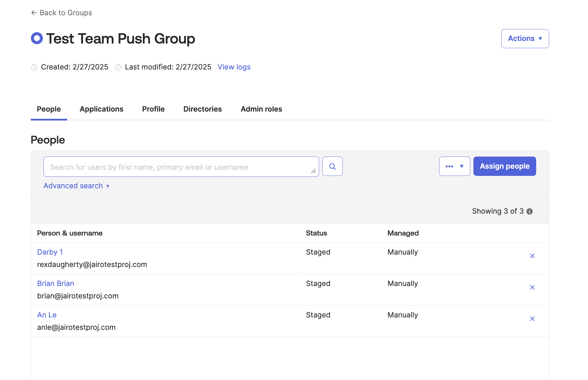Remove An Le using the X icon
This screenshot has height=380, width=588.
click(x=532, y=319)
